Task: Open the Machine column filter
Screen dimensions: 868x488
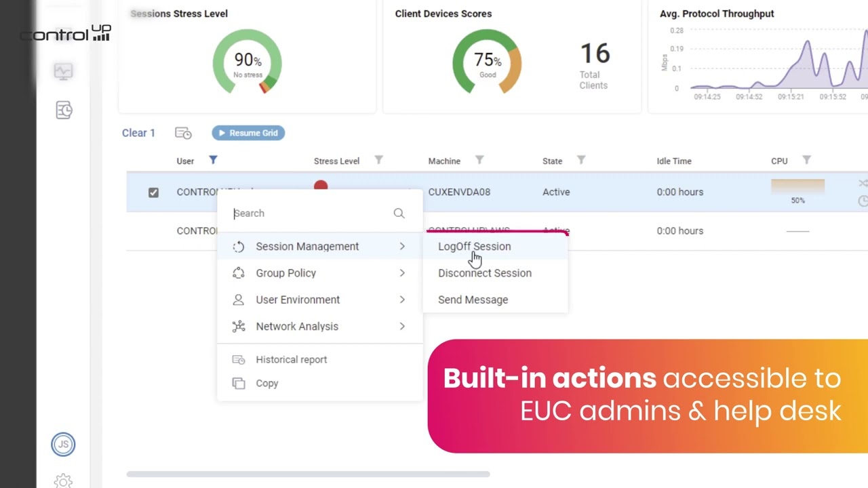Action: point(479,160)
